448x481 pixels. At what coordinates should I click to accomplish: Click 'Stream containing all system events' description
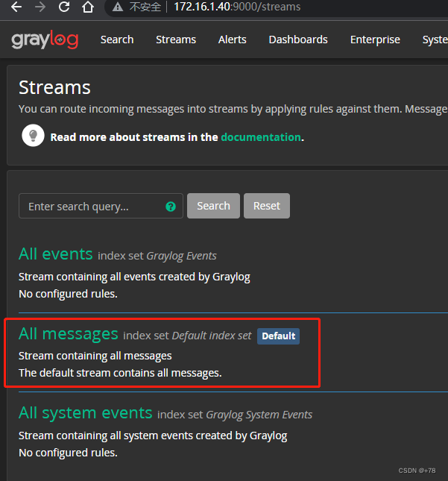(153, 436)
